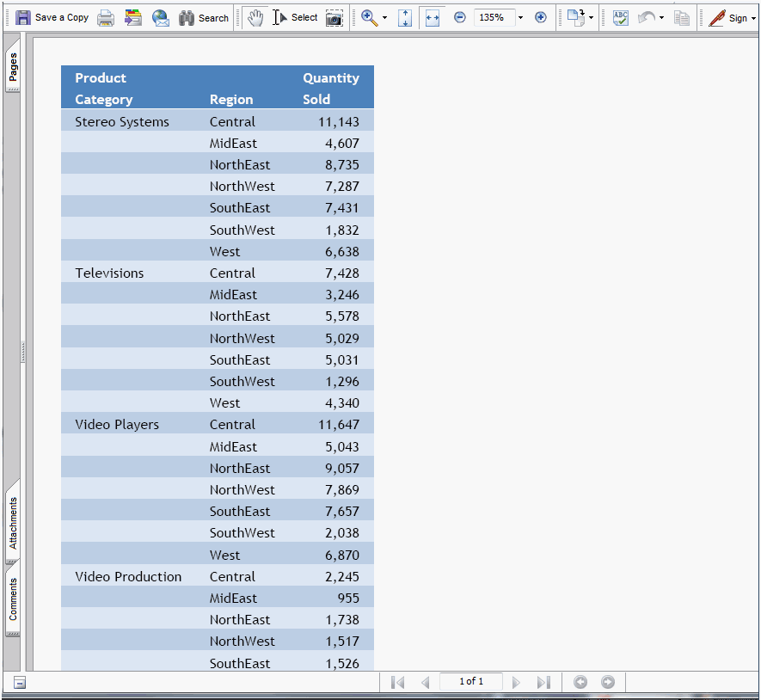Click the Sign pen icon
The image size is (761, 700).
pyautogui.click(x=717, y=18)
